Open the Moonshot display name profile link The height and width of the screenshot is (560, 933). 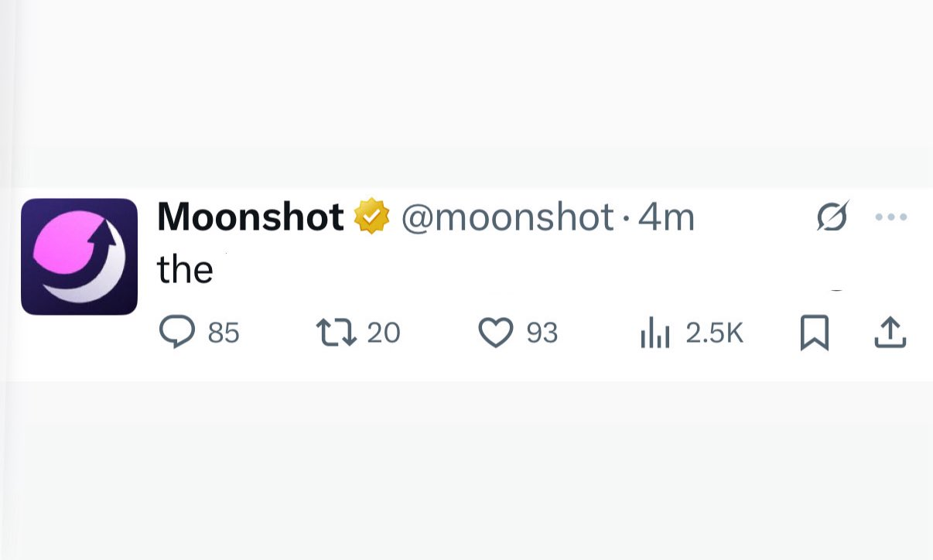tap(250, 217)
